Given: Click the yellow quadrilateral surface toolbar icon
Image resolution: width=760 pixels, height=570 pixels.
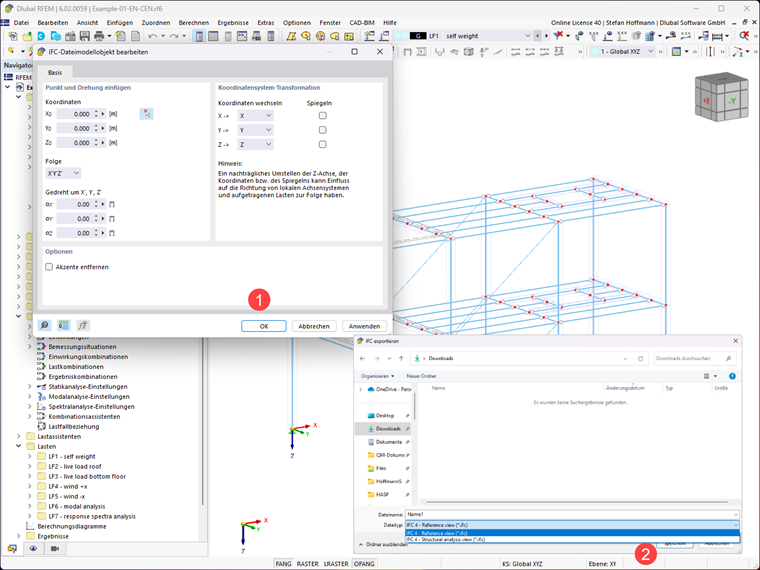Looking at the screenshot, I should (x=291, y=36).
